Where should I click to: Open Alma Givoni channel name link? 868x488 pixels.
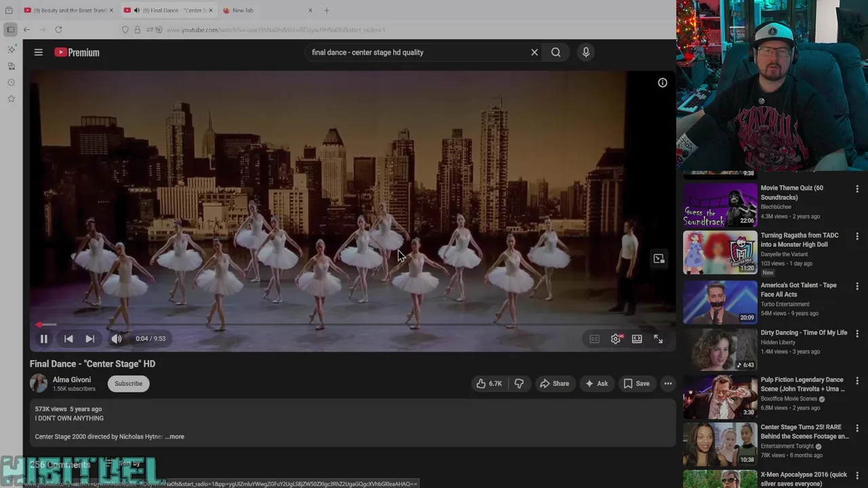pos(72,380)
